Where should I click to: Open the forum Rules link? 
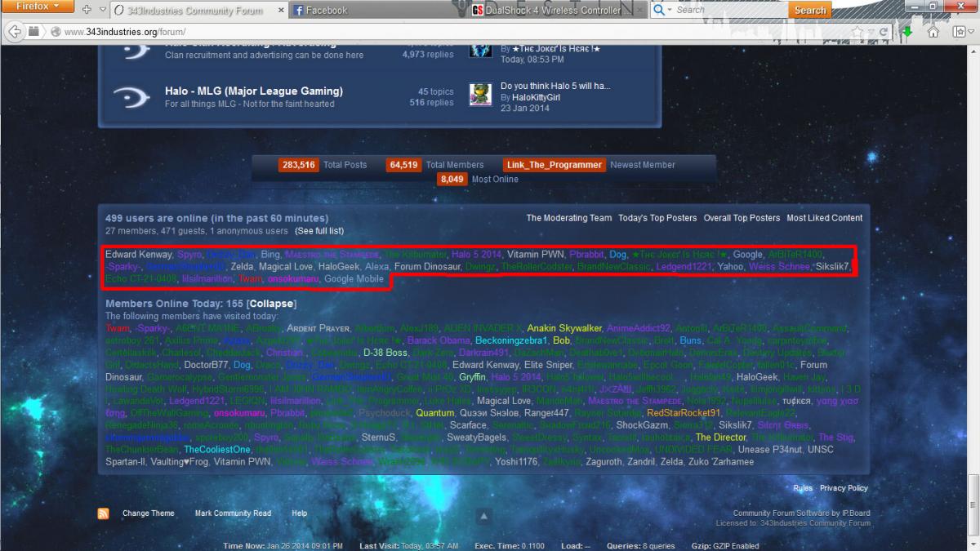coord(803,488)
